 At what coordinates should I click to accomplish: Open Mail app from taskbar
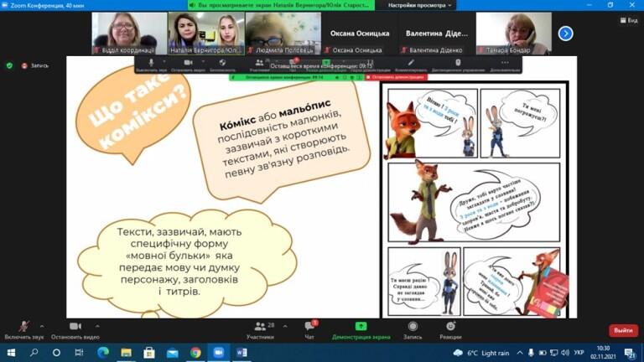coord(173,353)
